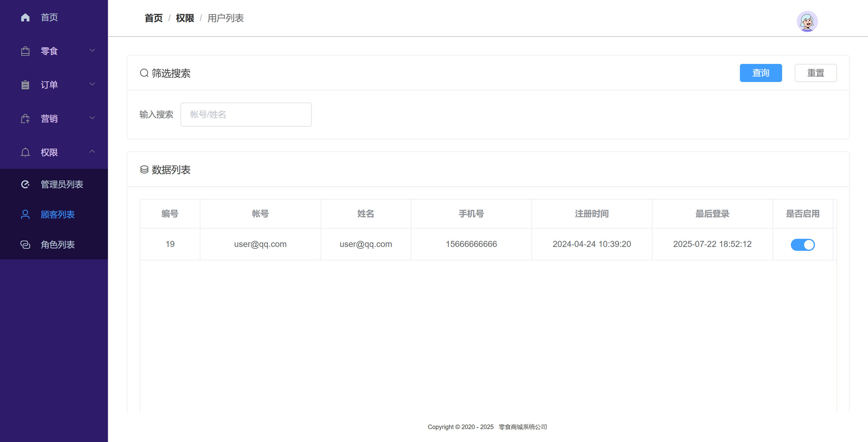The width and height of the screenshot is (868, 442).
Task: Click the home icon in sidebar
Action: click(x=25, y=17)
